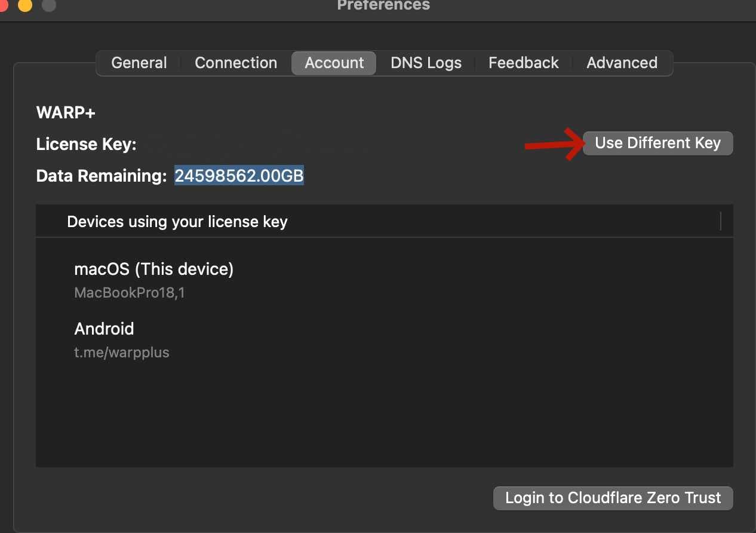Click the gray zoom window button

tap(49, 5)
